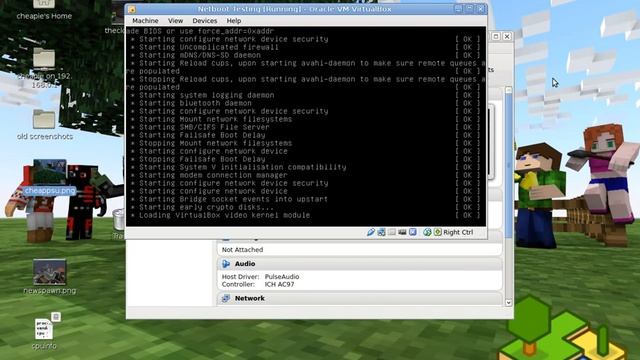The width and height of the screenshot is (640, 360).
Task: Maximize the Netboot Testing VM window
Action: click(x=470, y=9)
